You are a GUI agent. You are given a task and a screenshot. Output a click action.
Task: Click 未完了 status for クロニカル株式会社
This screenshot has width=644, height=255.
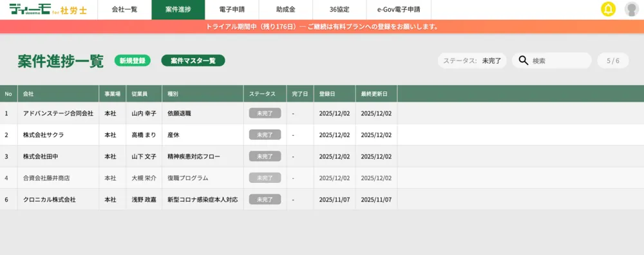click(x=265, y=200)
